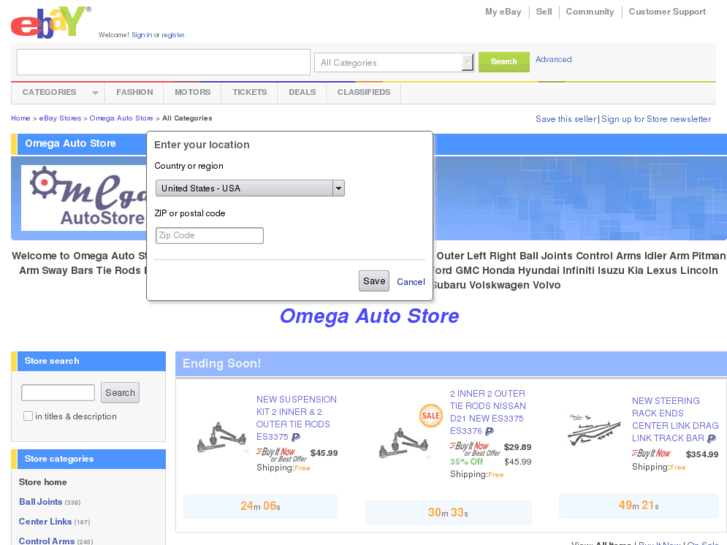Focus the Store search text field
Screen dimensions: 727x545
pos(58,392)
